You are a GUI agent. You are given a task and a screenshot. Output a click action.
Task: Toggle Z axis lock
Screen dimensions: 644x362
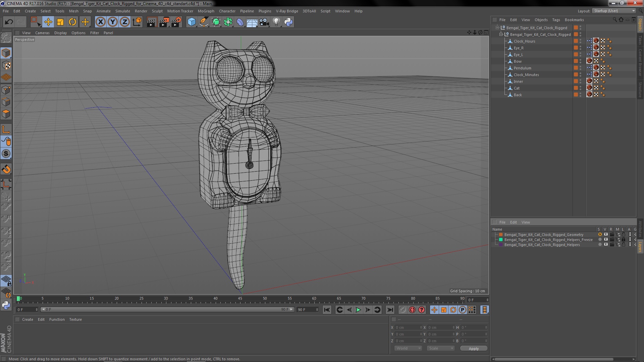[x=125, y=22]
